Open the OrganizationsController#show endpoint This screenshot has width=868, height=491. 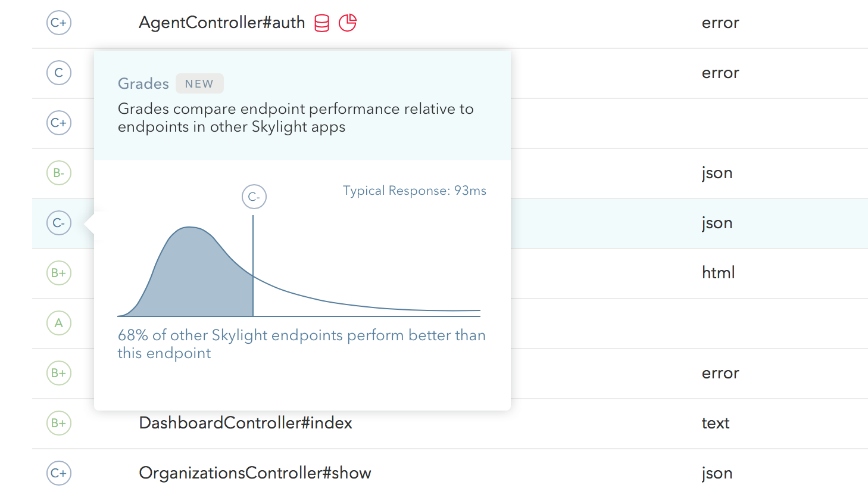coord(255,473)
